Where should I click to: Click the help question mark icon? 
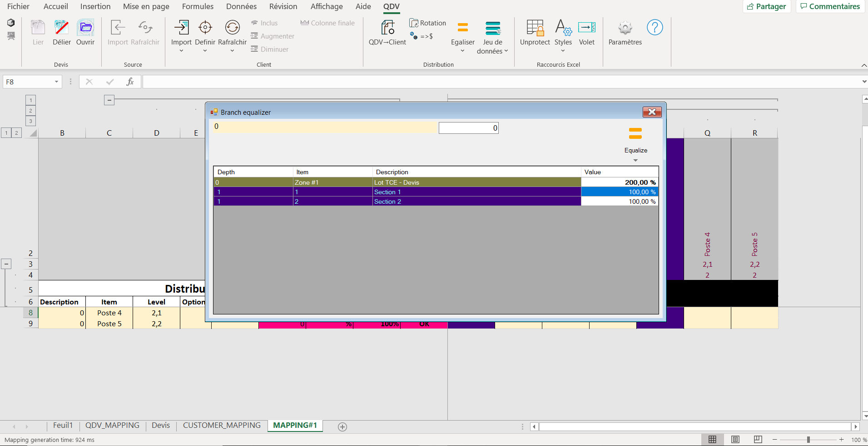pos(655,28)
